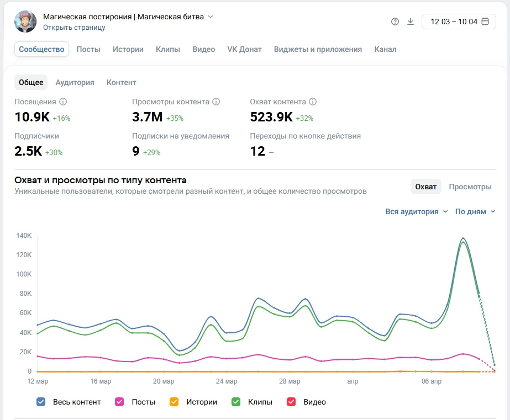Toggle the Истории legend checkbox
This screenshot has height=420, width=510.
[x=173, y=402]
